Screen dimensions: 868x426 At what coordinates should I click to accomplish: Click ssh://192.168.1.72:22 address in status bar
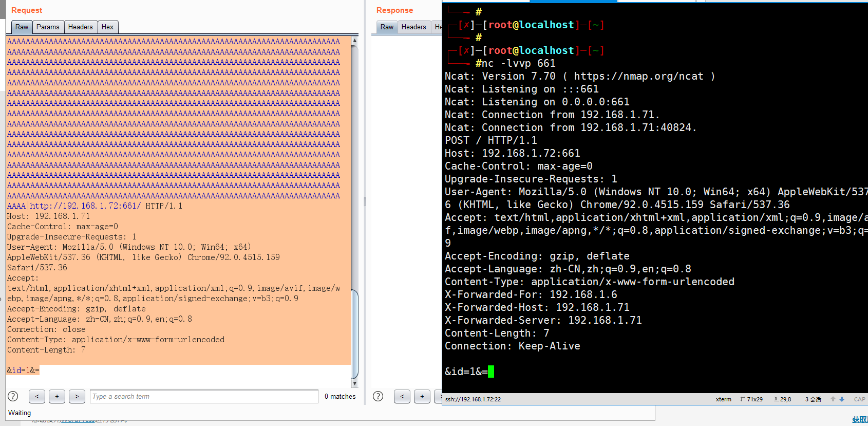(x=473, y=399)
